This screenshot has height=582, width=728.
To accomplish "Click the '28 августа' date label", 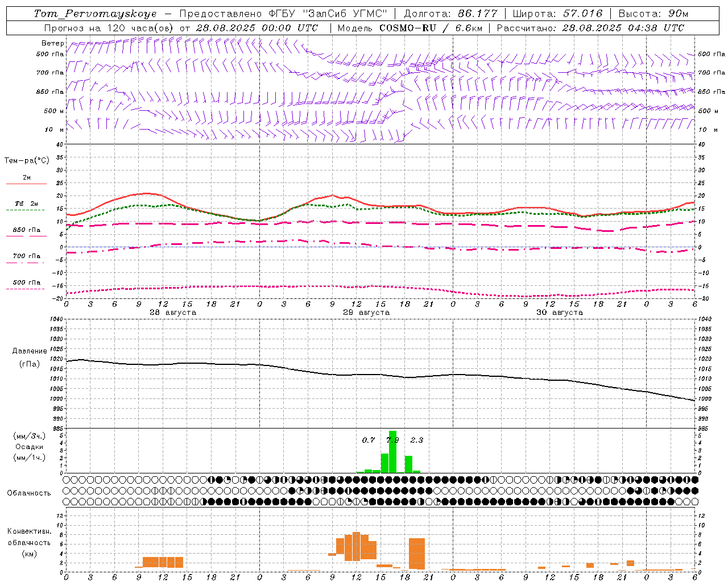I will pos(173,313).
